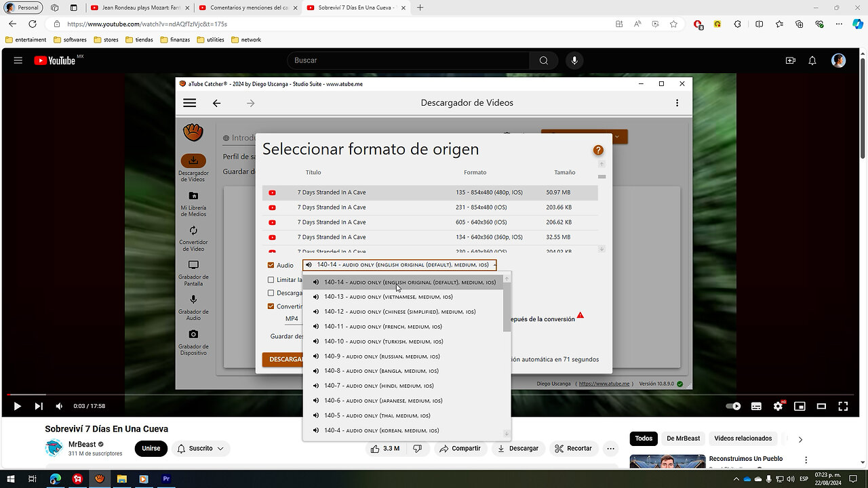Select the 140-6 Japanese audio option
This screenshot has height=488, width=868.
tap(403, 401)
